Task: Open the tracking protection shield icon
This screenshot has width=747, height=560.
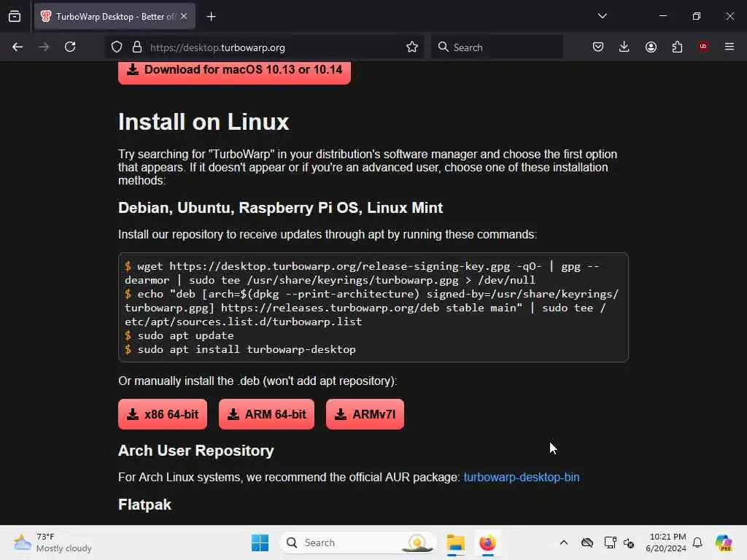Action: [117, 47]
